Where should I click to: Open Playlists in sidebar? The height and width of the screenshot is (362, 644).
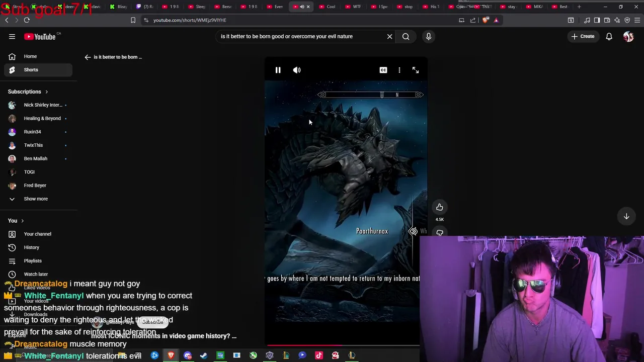(x=38, y=261)
